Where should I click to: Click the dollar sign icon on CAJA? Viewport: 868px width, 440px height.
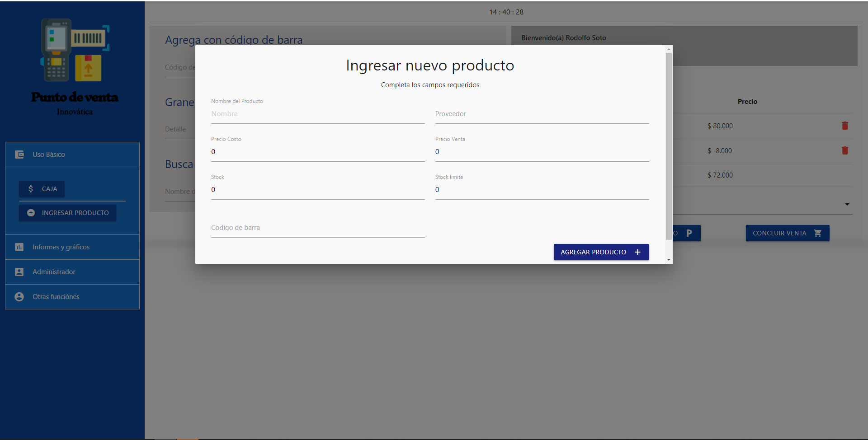[x=31, y=189]
